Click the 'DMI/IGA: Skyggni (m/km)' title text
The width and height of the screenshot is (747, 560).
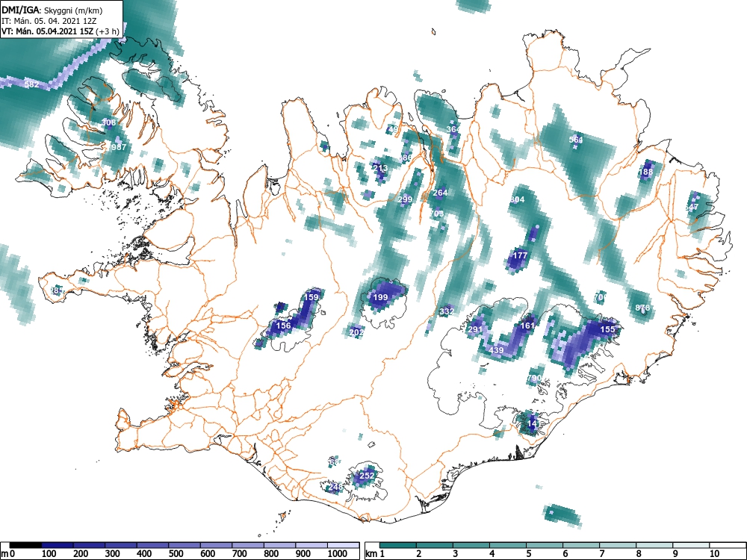coord(52,10)
